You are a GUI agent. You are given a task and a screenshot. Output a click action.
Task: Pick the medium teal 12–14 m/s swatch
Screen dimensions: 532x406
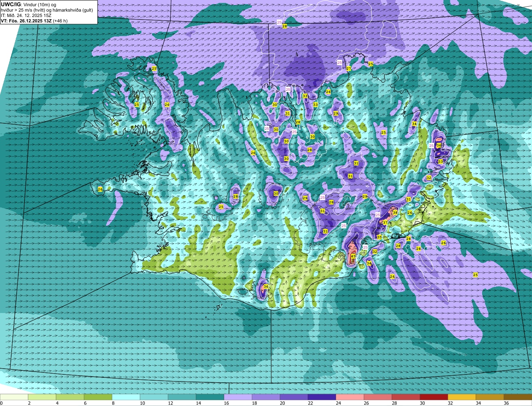pos(182,397)
